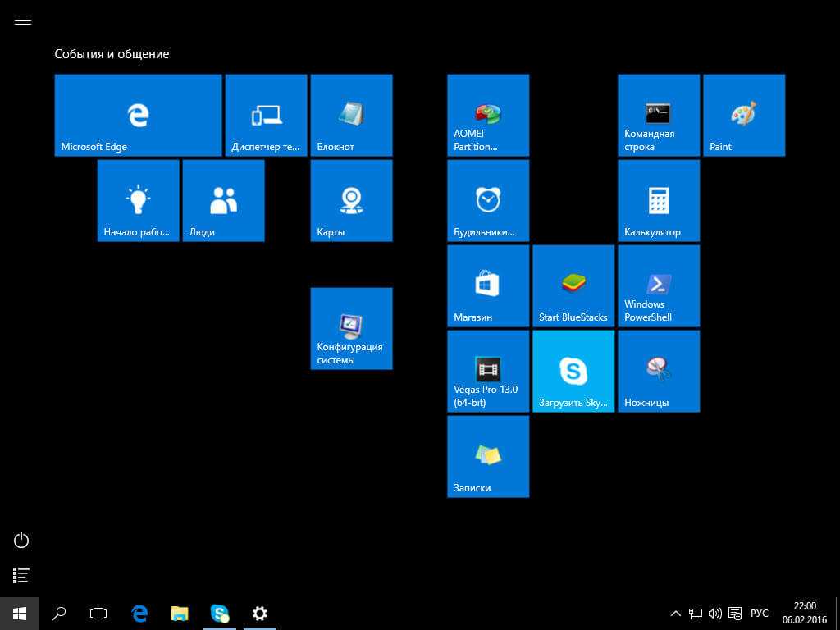Open the All apps list button

click(22, 575)
